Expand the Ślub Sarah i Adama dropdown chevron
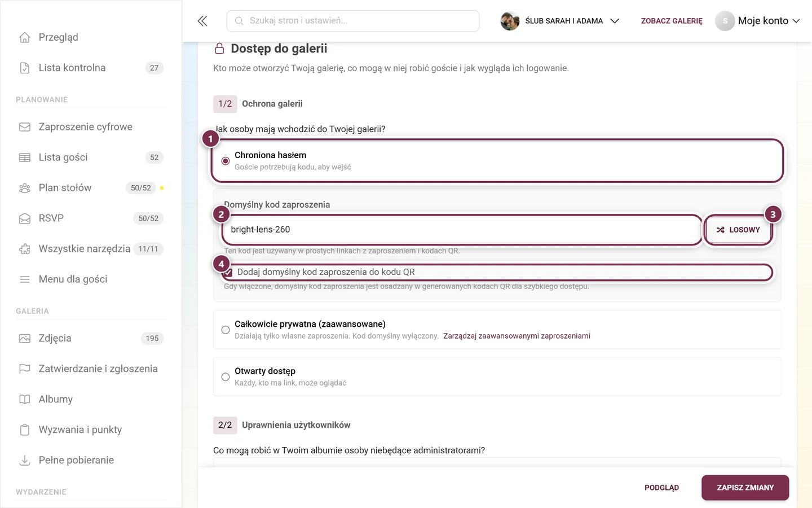This screenshot has width=812, height=508. pyautogui.click(x=615, y=21)
